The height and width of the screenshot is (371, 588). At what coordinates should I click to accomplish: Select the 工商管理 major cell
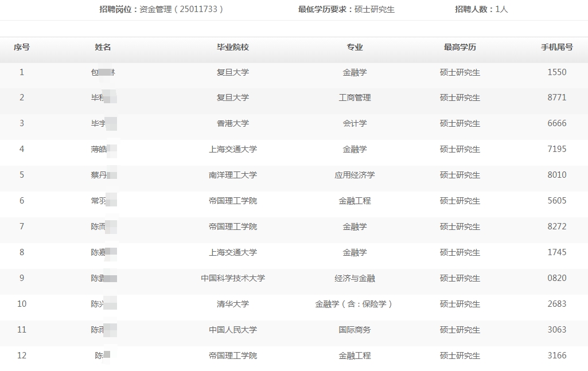point(355,97)
